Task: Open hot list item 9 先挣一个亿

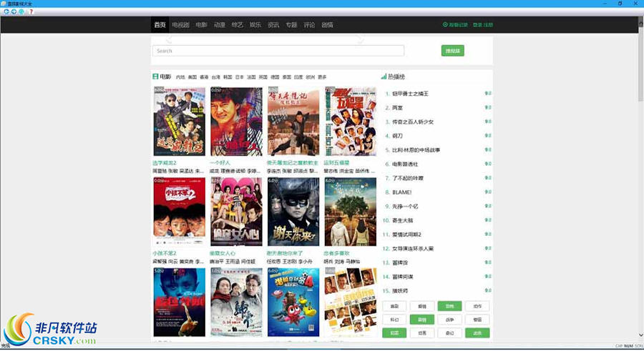Action: pyautogui.click(x=405, y=206)
